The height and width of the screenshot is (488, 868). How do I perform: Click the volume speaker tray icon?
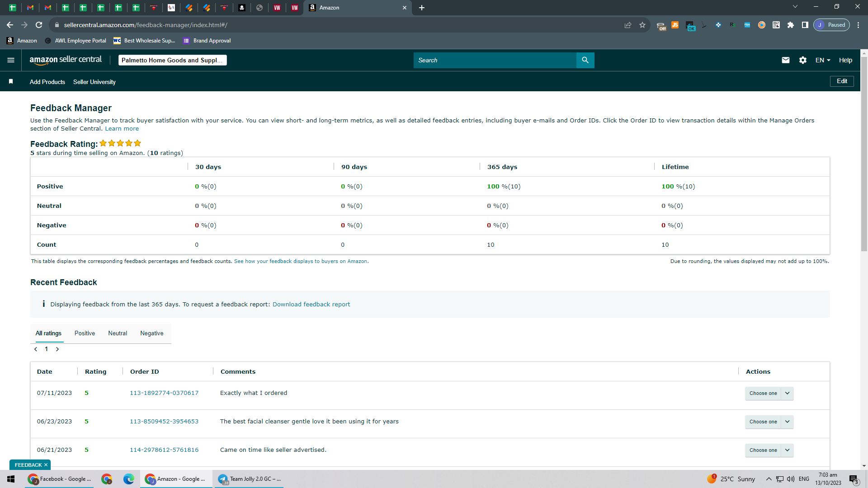point(791,479)
